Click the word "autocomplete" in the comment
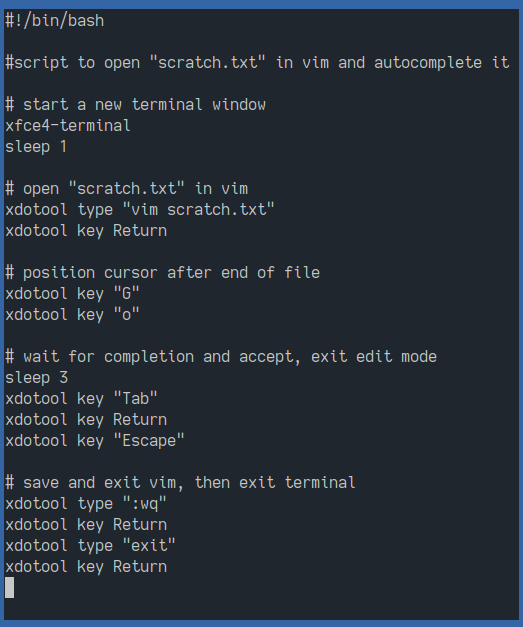The image size is (523, 627). 428,63
